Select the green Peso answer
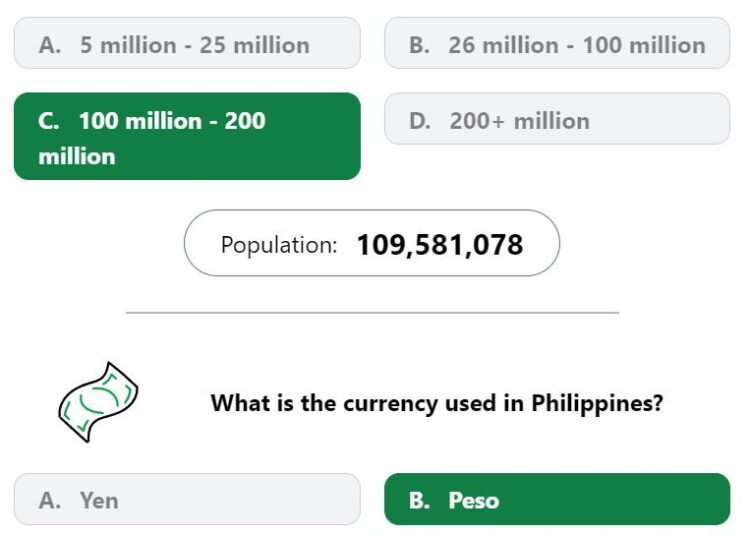750x536 pixels. pyautogui.click(x=557, y=499)
